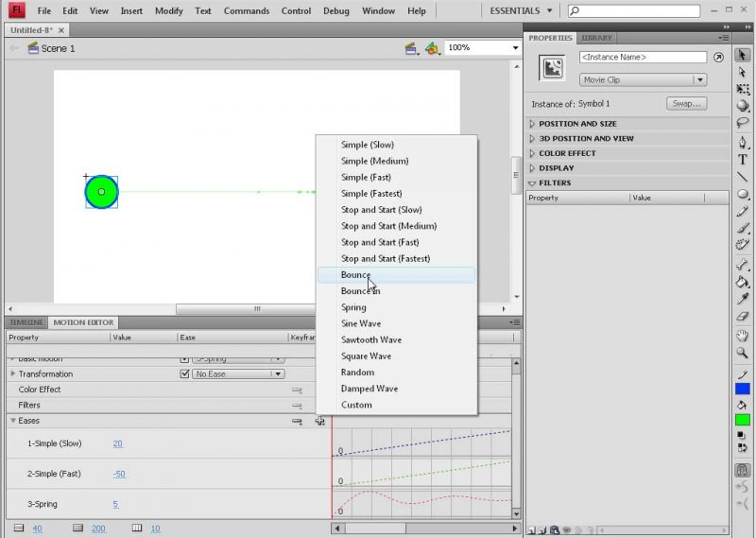Choose Bounce from the ease list
Screen dimensions: 756x538
coord(356,275)
